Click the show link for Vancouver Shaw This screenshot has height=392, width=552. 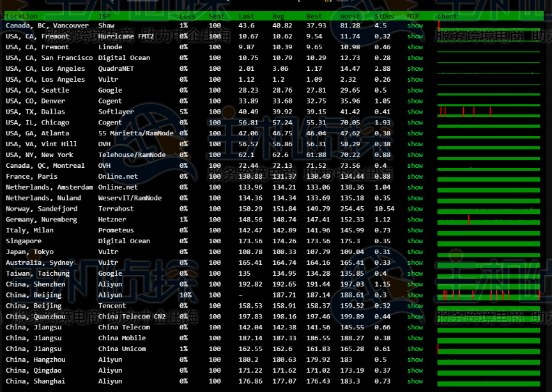pyautogui.click(x=415, y=26)
